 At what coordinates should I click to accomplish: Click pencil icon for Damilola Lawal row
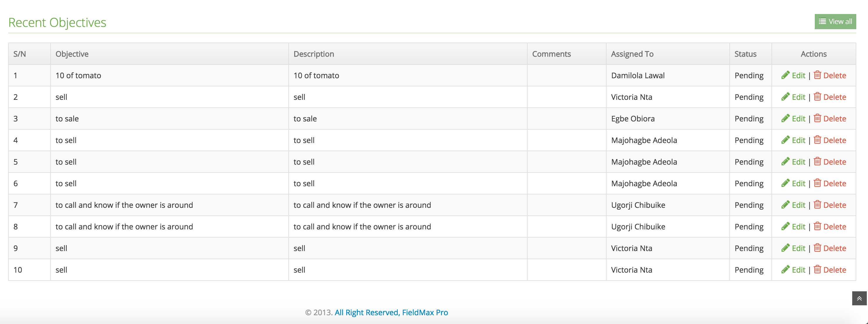(x=785, y=75)
